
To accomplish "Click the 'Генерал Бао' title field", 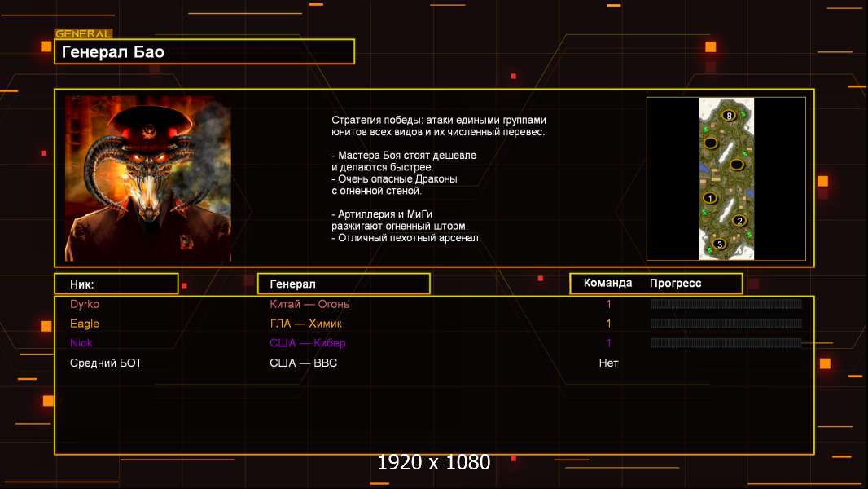I will tap(204, 51).
